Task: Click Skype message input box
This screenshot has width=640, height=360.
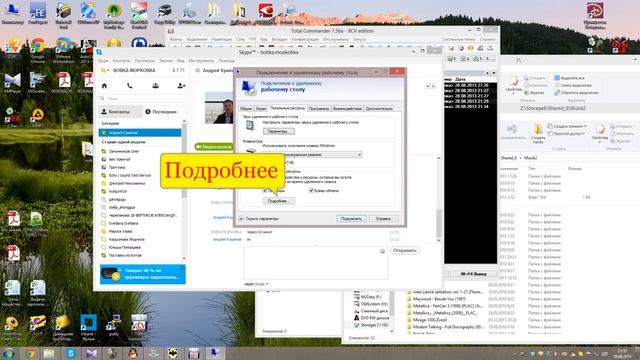Action: click(316, 262)
